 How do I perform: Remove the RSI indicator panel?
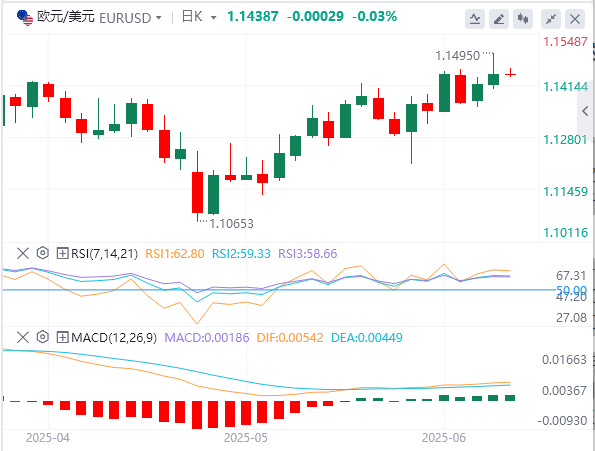23,253
